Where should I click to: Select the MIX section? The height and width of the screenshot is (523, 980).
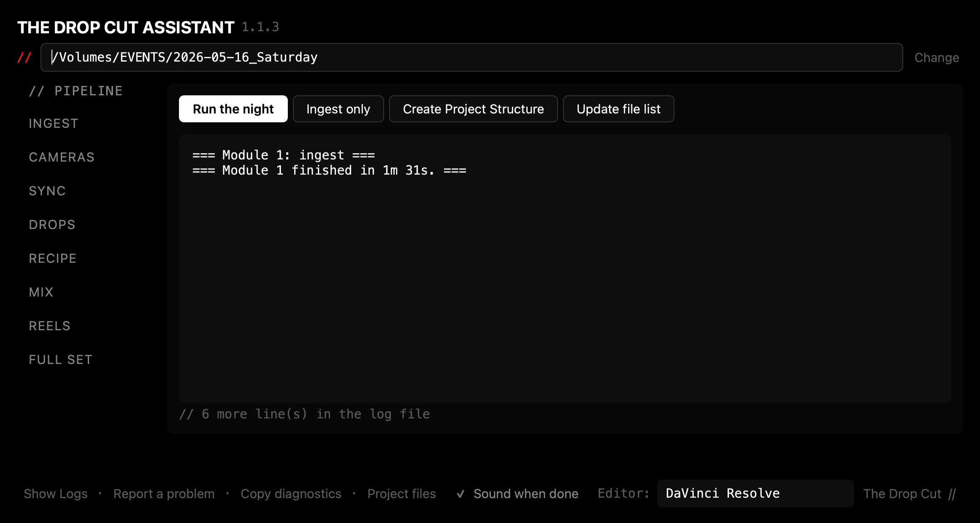[x=41, y=292]
